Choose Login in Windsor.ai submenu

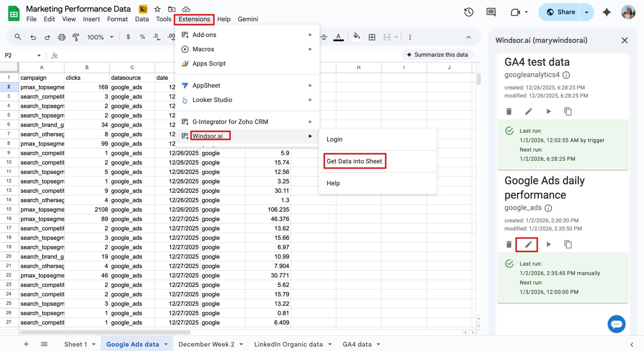coord(378,139)
